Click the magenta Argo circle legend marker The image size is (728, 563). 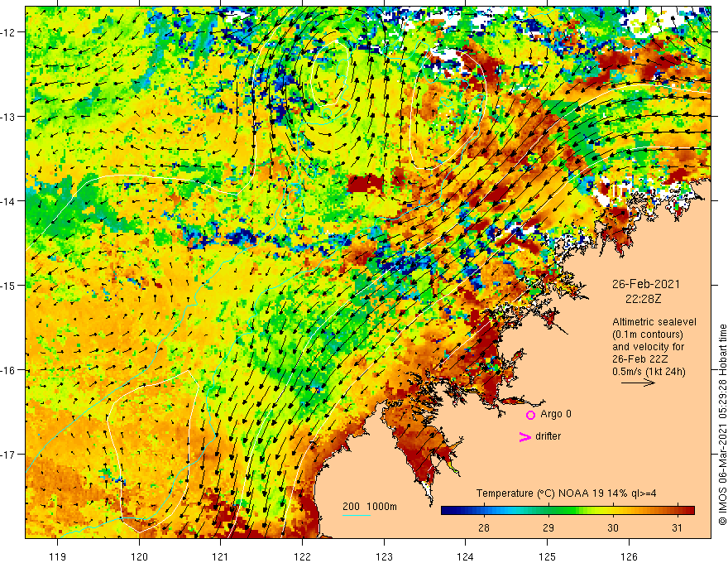click(530, 415)
